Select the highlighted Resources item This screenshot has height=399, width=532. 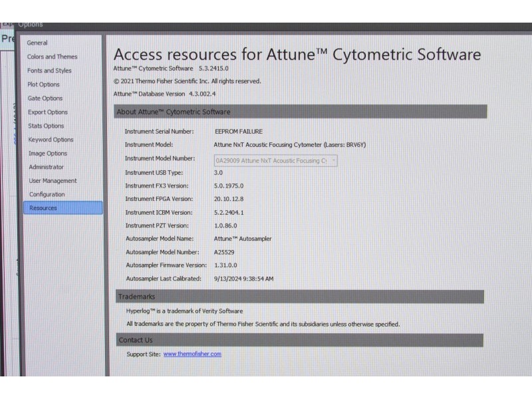63,208
